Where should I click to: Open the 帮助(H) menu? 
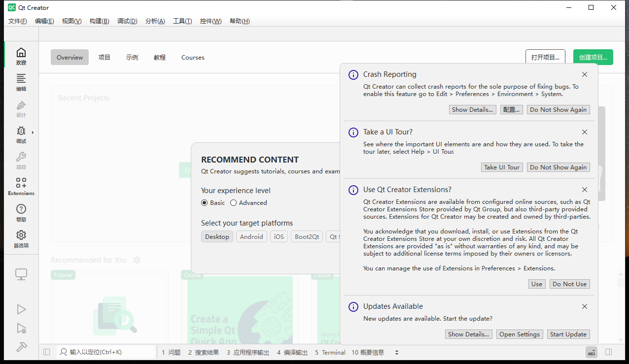click(x=240, y=21)
